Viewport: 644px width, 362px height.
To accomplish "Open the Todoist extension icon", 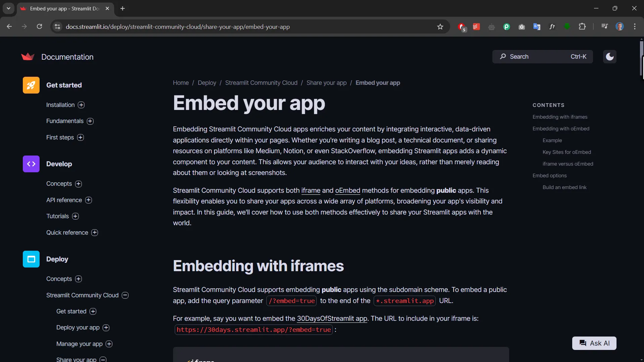I will (476, 27).
